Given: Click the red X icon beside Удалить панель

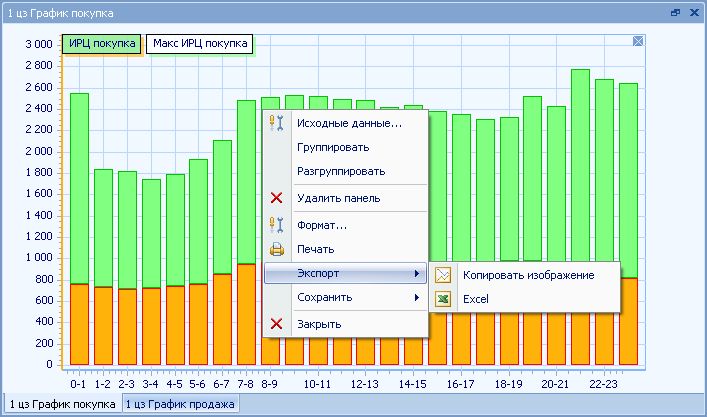Looking at the screenshot, I should (278, 198).
